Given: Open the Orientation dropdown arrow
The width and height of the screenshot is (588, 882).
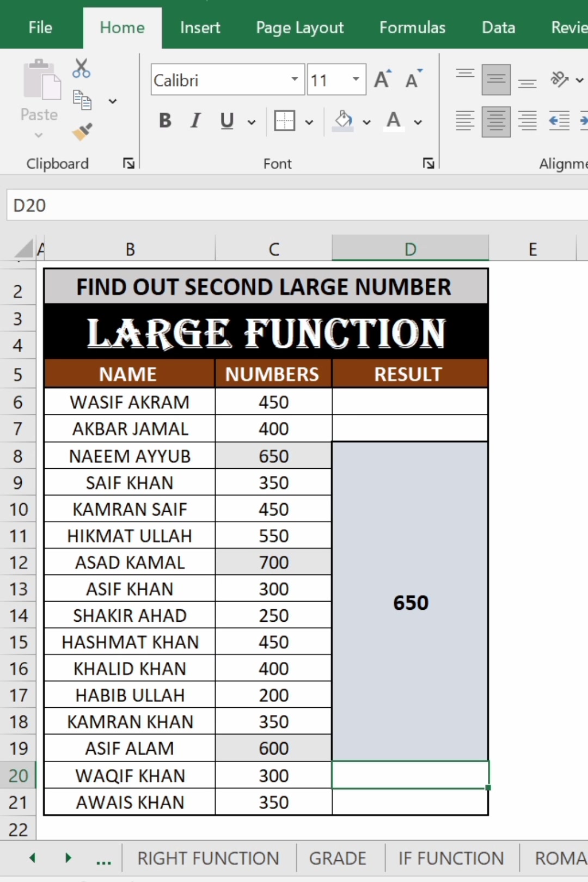Looking at the screenshot, I should click(x=580, y=80).
